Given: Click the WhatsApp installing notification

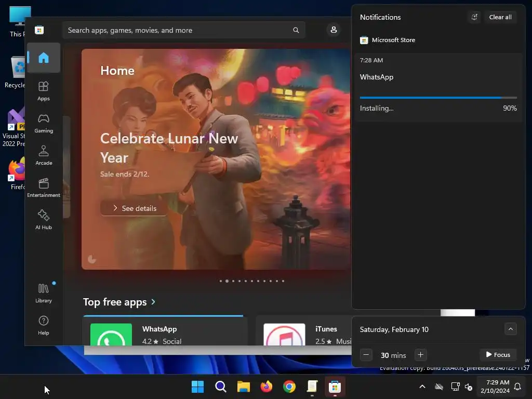Looking at the screenshot, I should tap(438, 87).
